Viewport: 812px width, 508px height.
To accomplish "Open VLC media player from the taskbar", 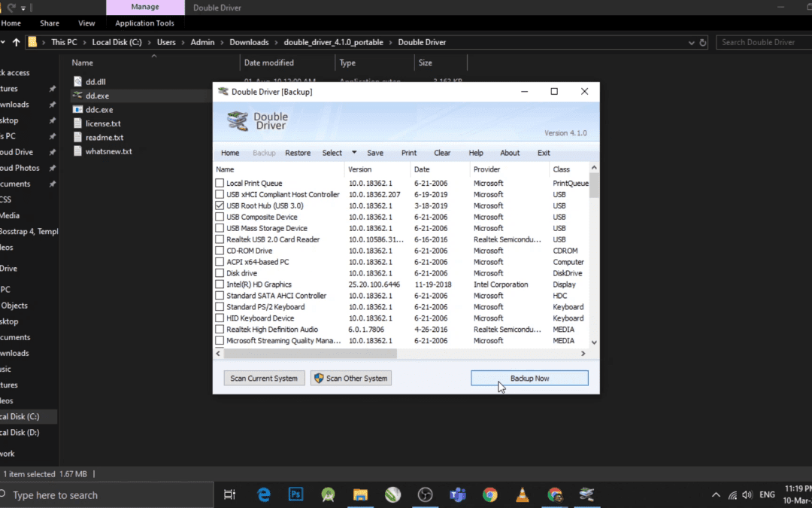I will coord(523,494).
